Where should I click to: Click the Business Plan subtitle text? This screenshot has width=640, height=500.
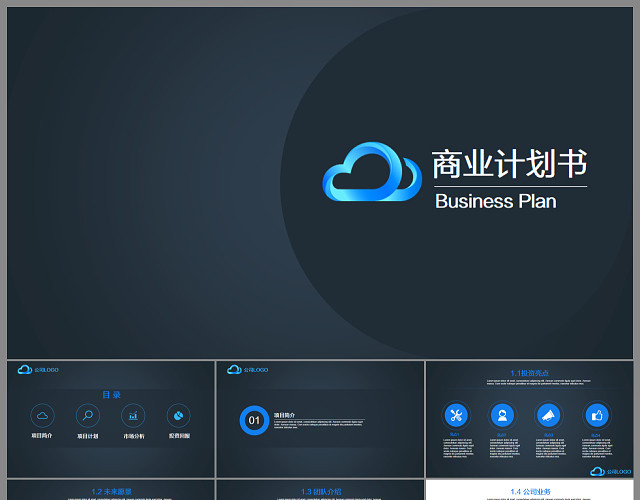496,201
